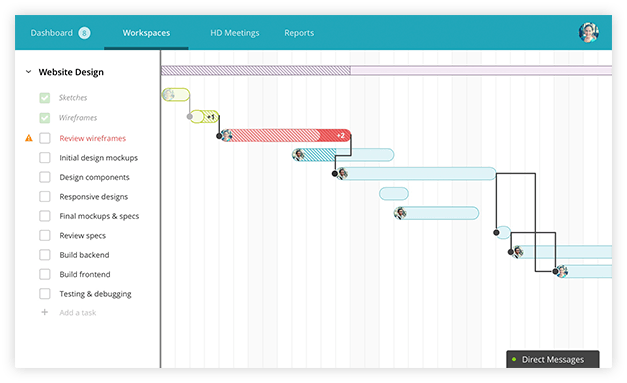Open the user profile avatar
This screenshot has height=383, width=627.
589,32
